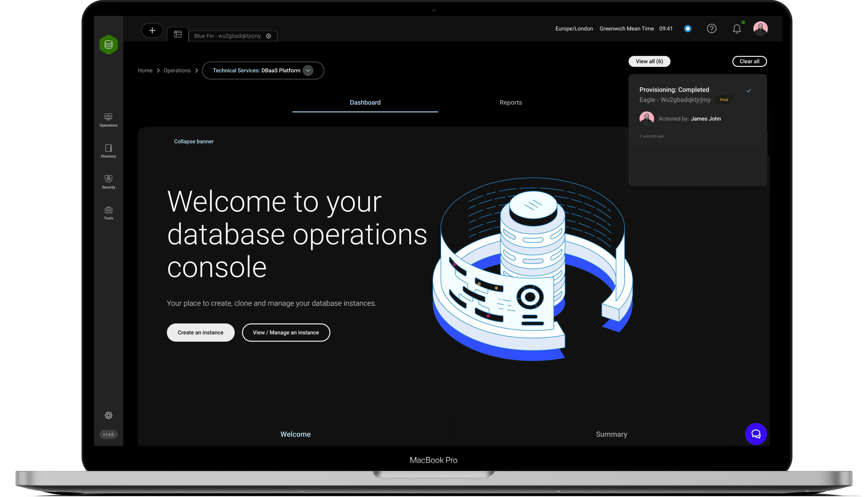Select the Summary tab
The height and width of the screenshot is (497, 868).
(x=611, y=434)
